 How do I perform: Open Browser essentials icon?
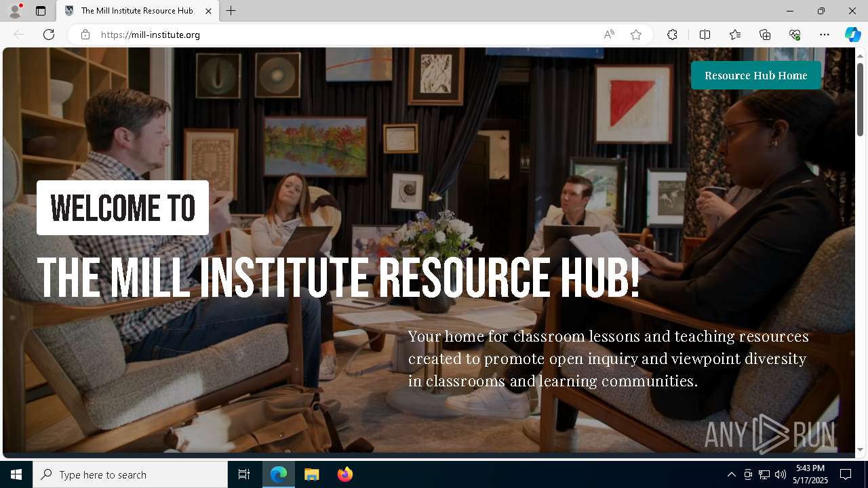(795, 35)
